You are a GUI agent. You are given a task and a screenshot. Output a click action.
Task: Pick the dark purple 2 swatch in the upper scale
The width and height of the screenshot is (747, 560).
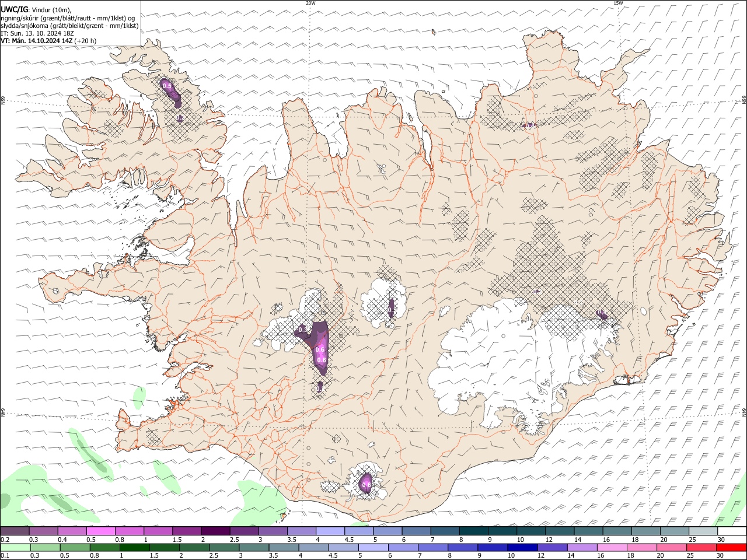(x=215, y=531)
